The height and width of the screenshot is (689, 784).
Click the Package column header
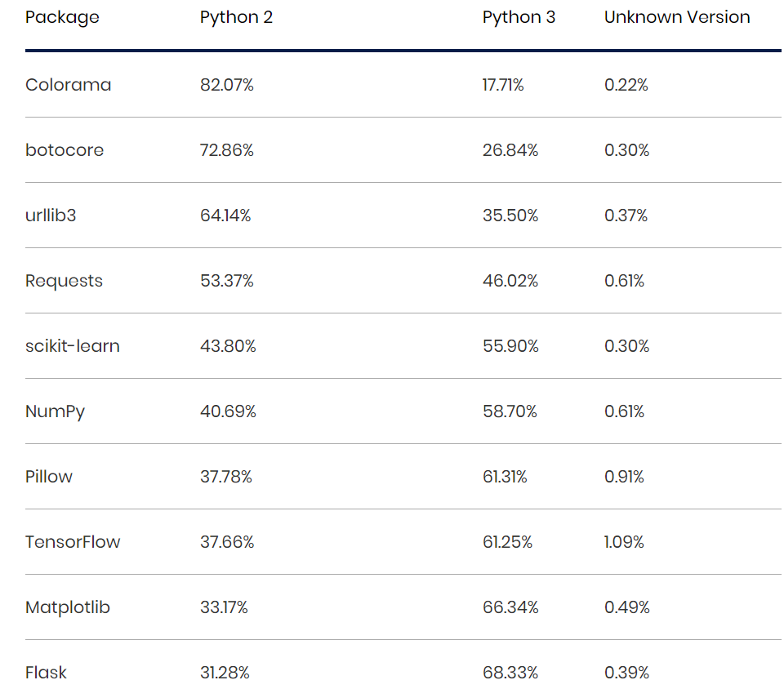coord(62,17)
